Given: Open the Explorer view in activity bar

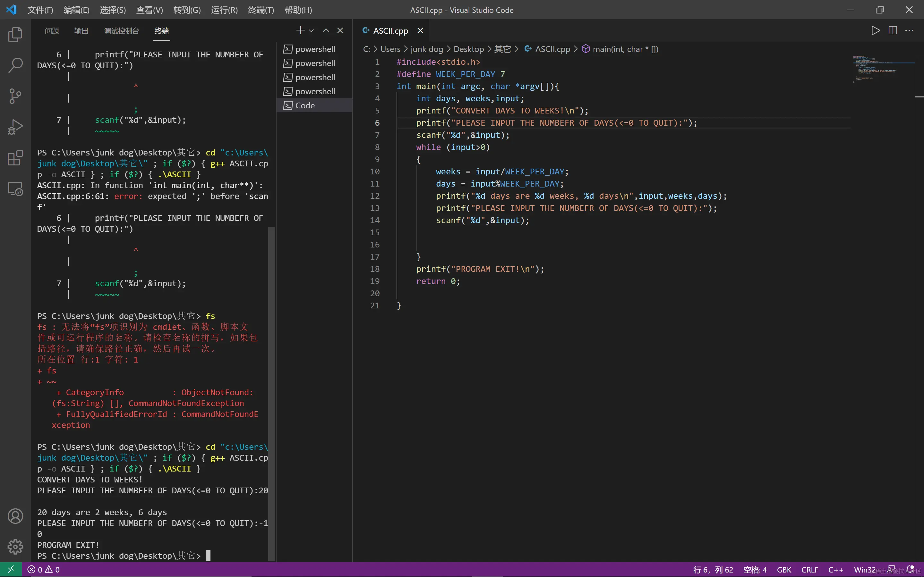Looking at the screenshot, I should pos(15,34).
